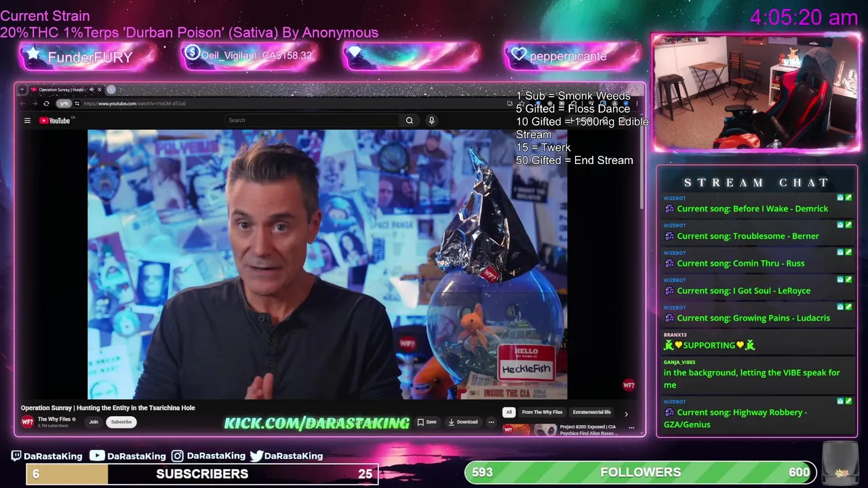
Task: Click the YouTube search magnifier button
Action: [x=410, y=121]
